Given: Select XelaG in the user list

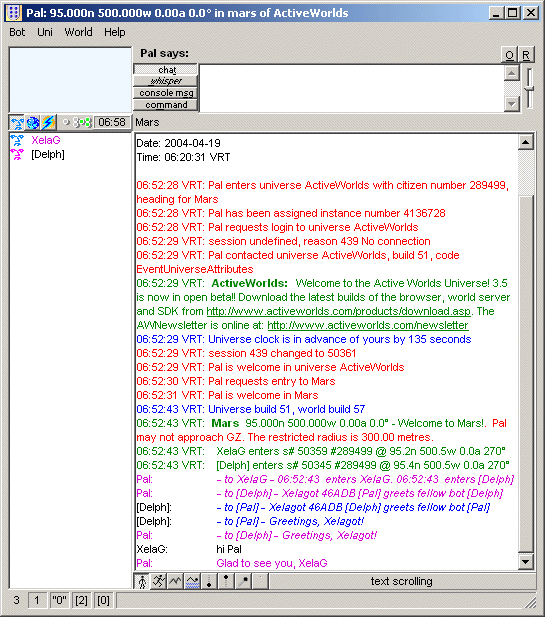Looking at the screenshot, I should coord(46,140).
